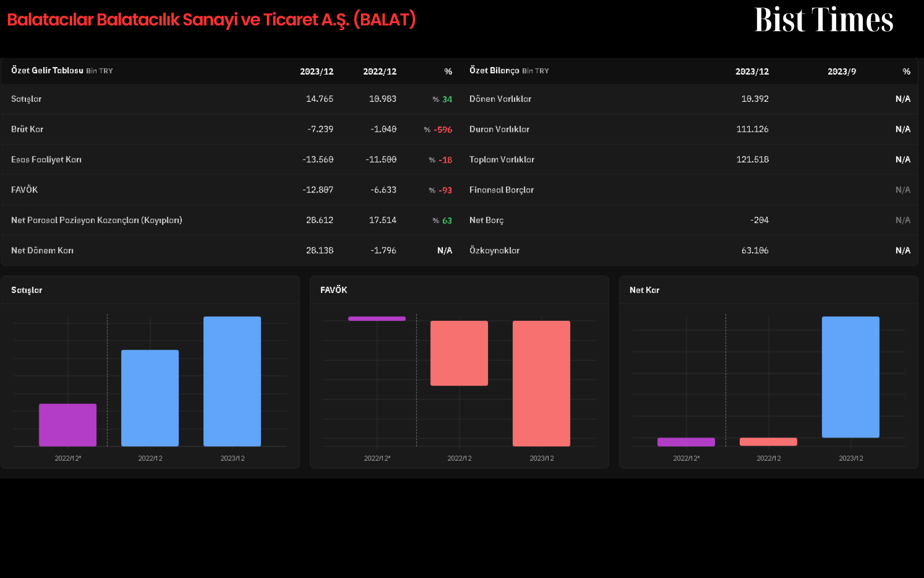This screenshot has width=924, height=578.
Task: Click the Finansal Borçlar row label
Action: tap(501, 190)
